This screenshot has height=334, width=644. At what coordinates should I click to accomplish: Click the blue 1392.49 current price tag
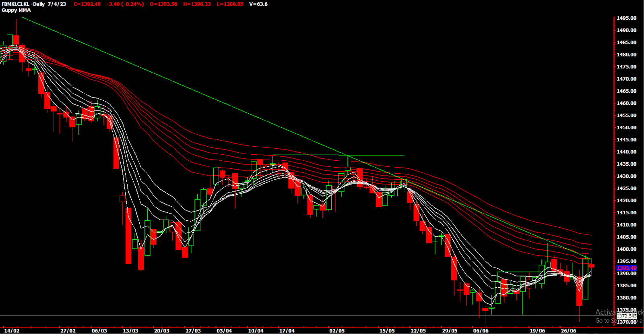click(627, 268)
